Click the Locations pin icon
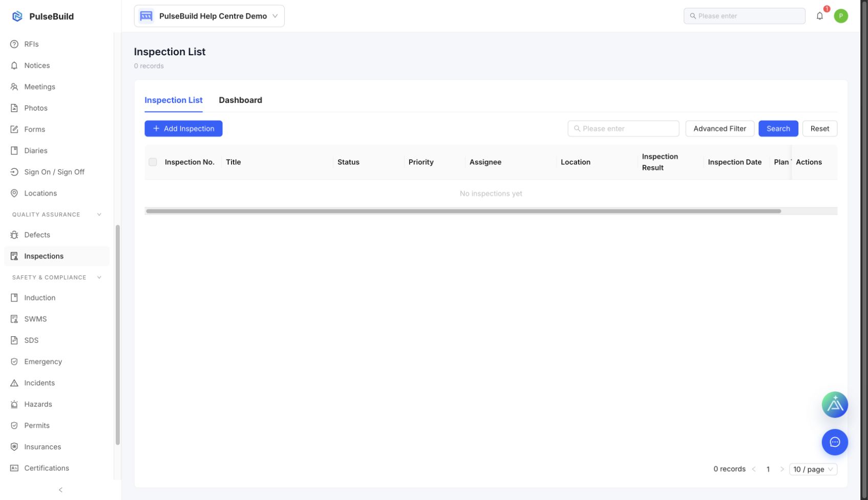The image size is (868, 500). pos(14,193)
